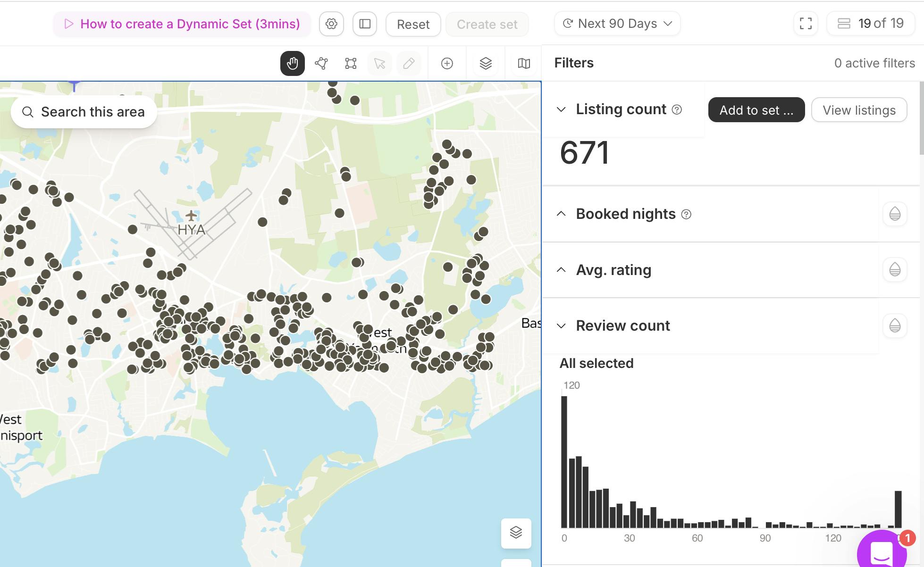The image size is (924, 567).
Task: Collapse the Review count filter section
Action: (561, 326)
